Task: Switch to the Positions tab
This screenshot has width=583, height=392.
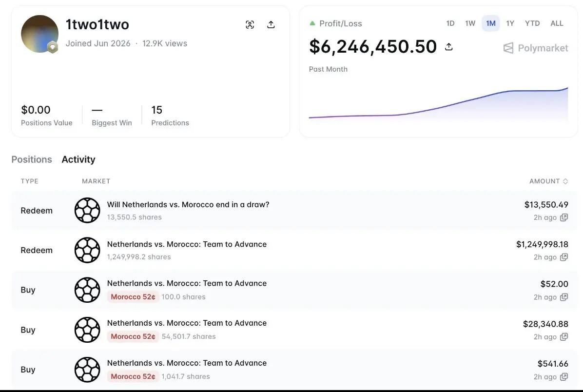Action: pyautogui.click(x=32, y=159)
